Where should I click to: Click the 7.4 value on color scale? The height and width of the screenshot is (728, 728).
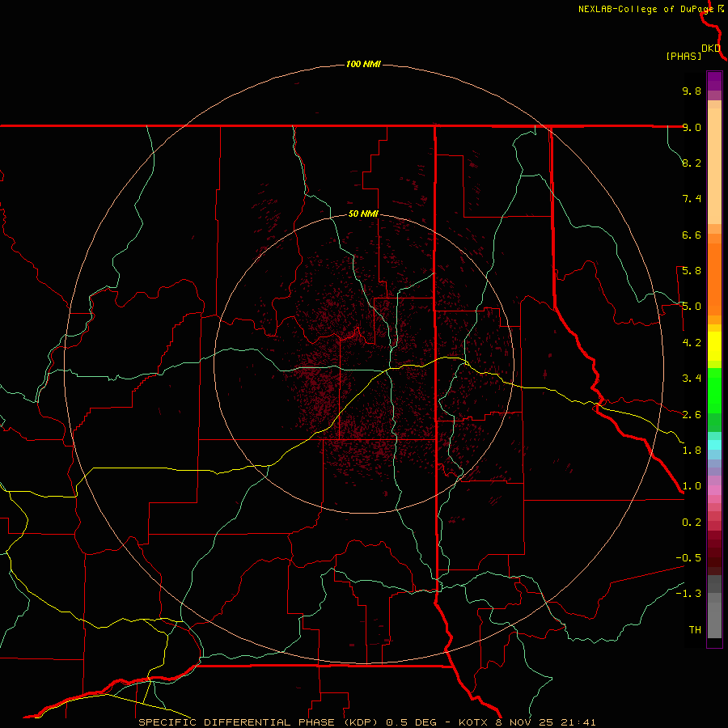692,199
